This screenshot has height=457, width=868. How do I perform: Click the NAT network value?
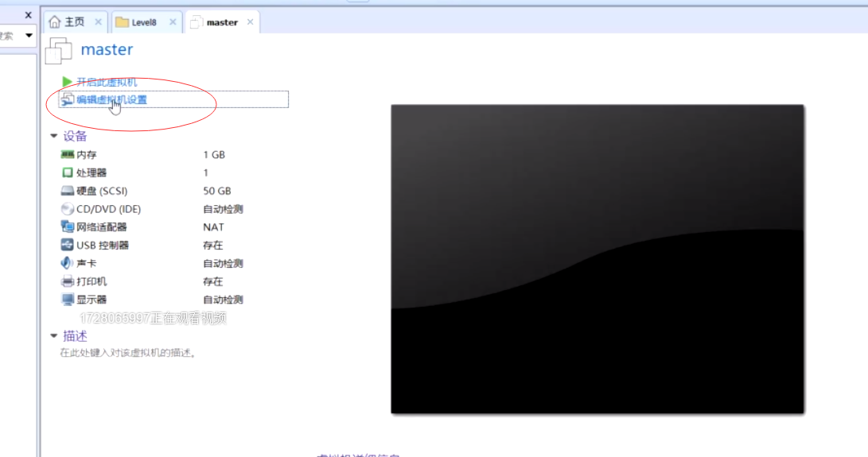point(214,227)
